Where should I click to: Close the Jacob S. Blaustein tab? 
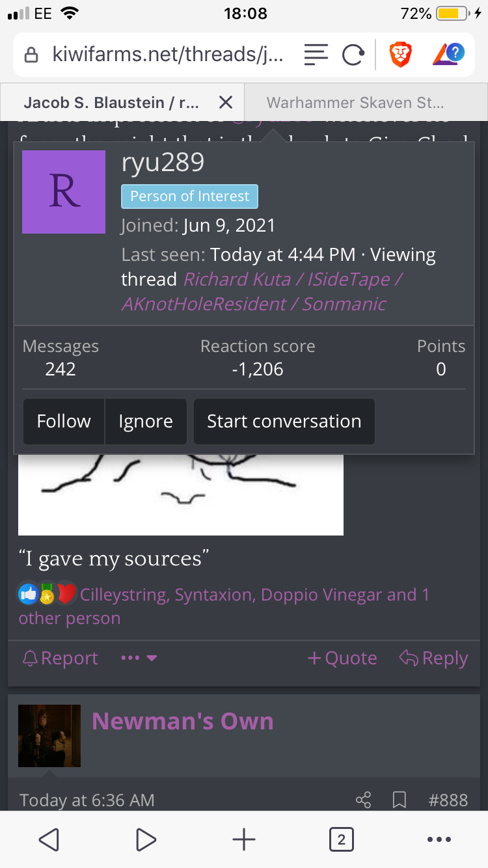pos(225,102)
